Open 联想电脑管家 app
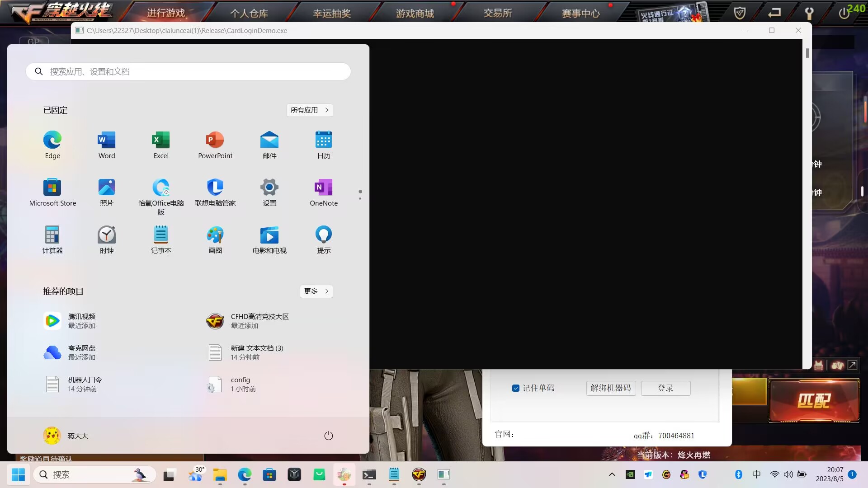Image resolution: width=868 pixels, height=488 pixels. pyautogui.click(x=215, y=192)
